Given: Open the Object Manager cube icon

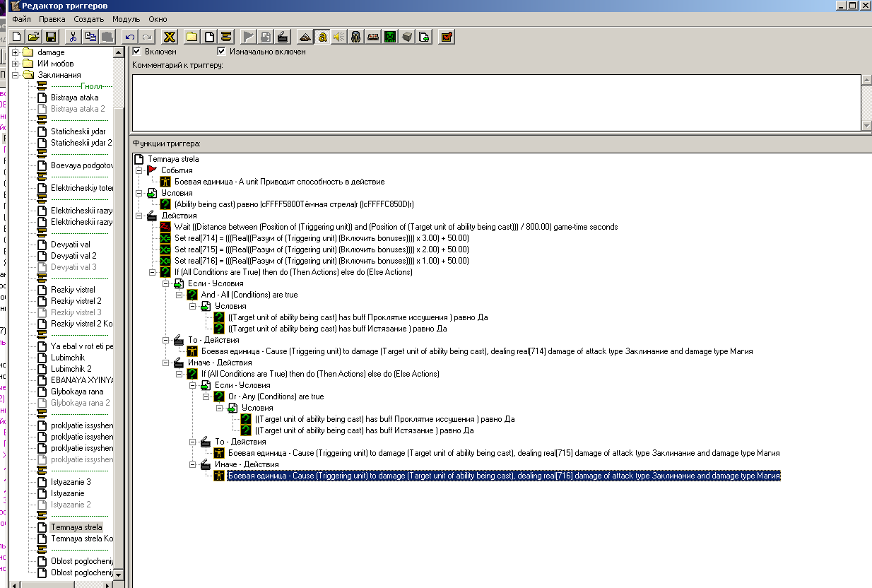Looking at the screenshot, I should 406,37.
